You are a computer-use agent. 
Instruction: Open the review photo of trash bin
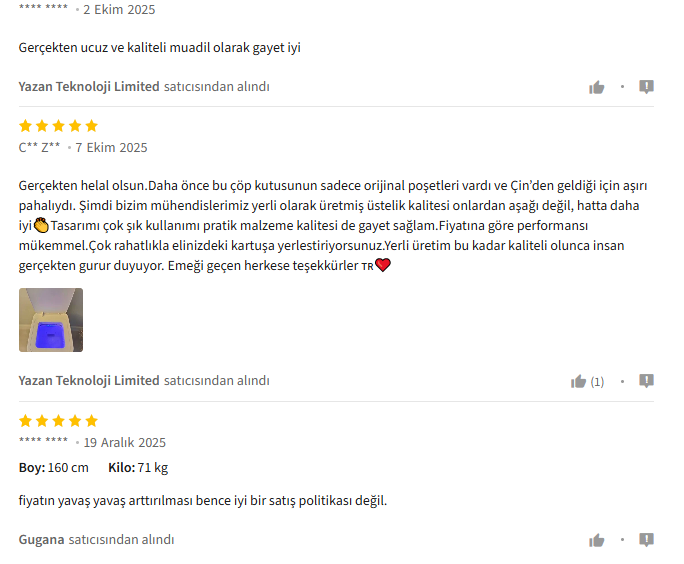[51, 320]
